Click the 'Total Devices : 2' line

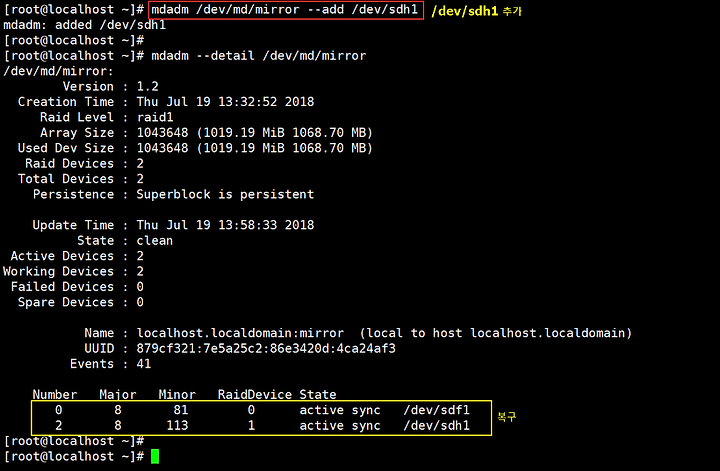click(81, 179)
